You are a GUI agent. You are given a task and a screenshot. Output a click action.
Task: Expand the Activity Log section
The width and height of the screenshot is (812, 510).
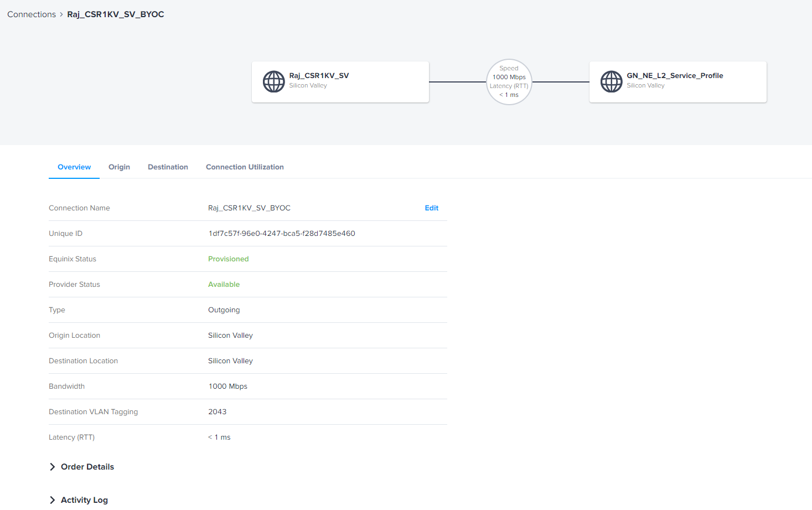[x=79, y=500]
